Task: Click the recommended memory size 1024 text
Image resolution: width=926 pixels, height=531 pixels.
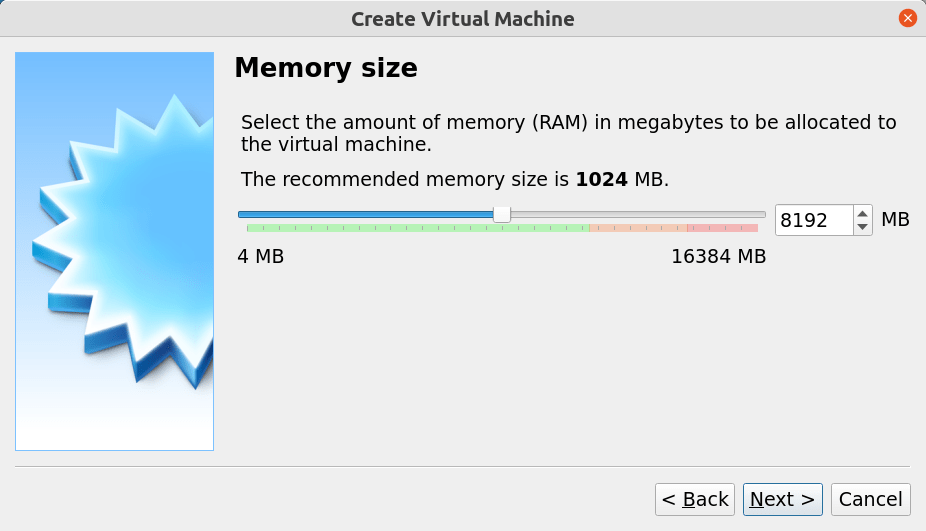Action: pos(601,180)
